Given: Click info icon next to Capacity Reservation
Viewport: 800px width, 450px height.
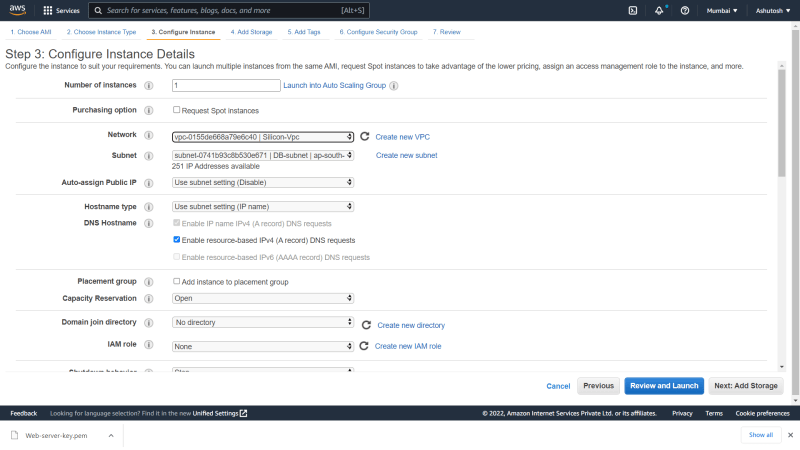Looking at the screenshot, I should click(x=148, y=299).
